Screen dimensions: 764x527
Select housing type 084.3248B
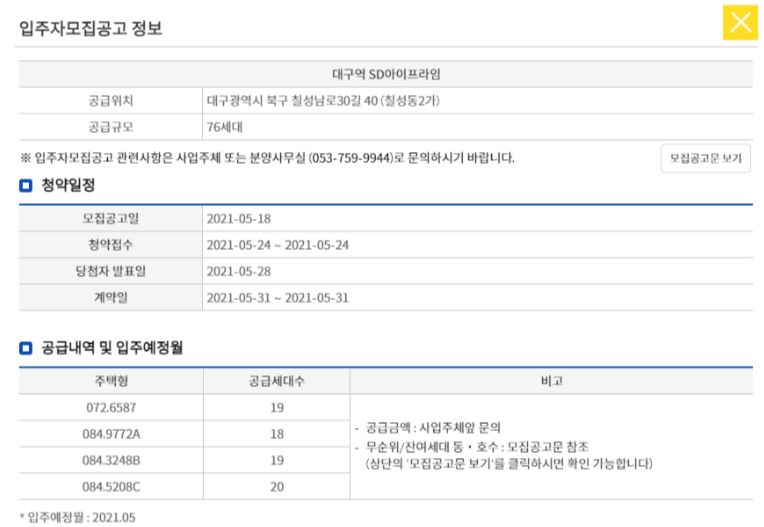(x=111, y=460)
